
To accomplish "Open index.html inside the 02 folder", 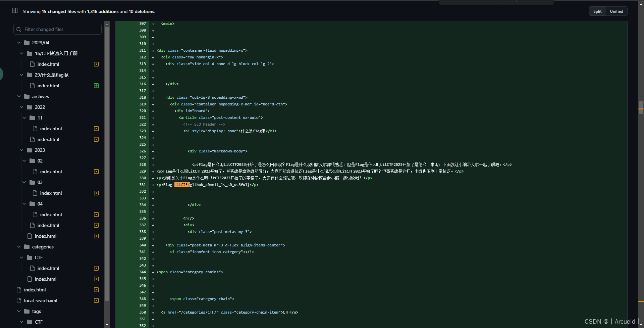I will 51,172.
